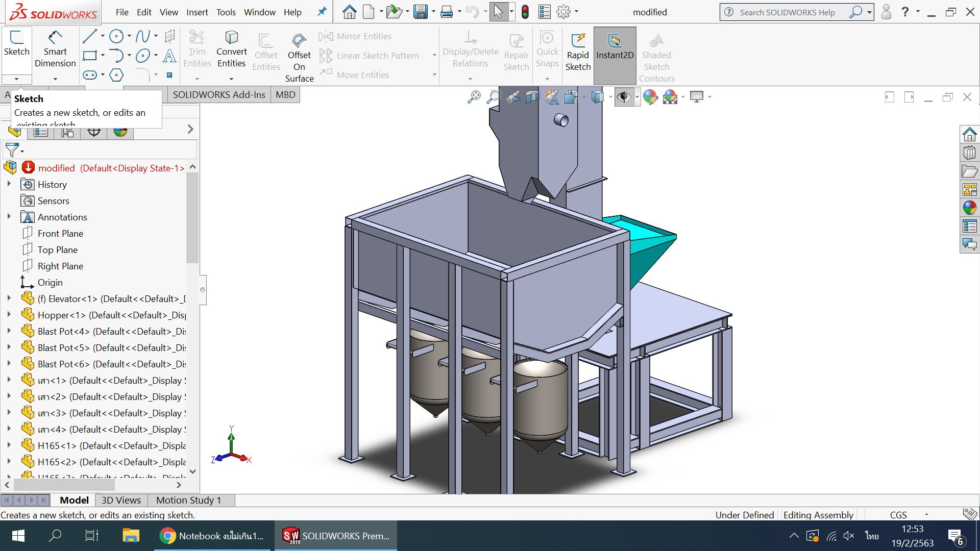Screen dimensions: 980x551
Task: Select the Text sketch tool
Action: [169, 56]
